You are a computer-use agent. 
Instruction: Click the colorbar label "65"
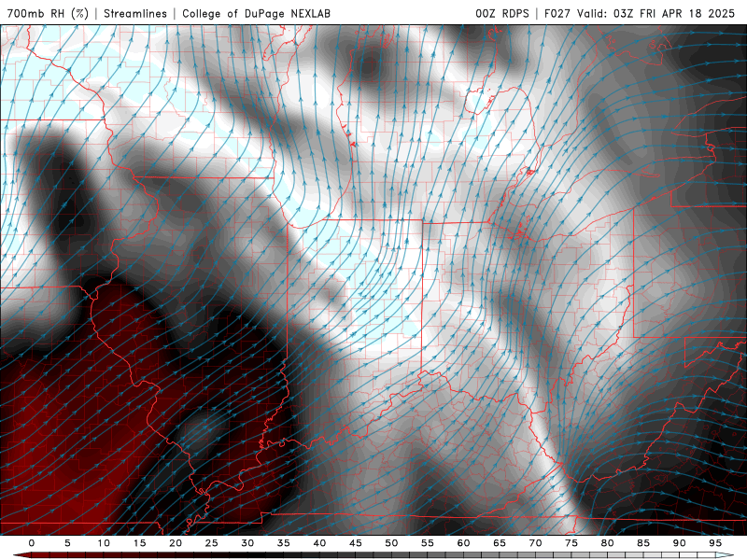pyautogui.click(x=500, y=543)
